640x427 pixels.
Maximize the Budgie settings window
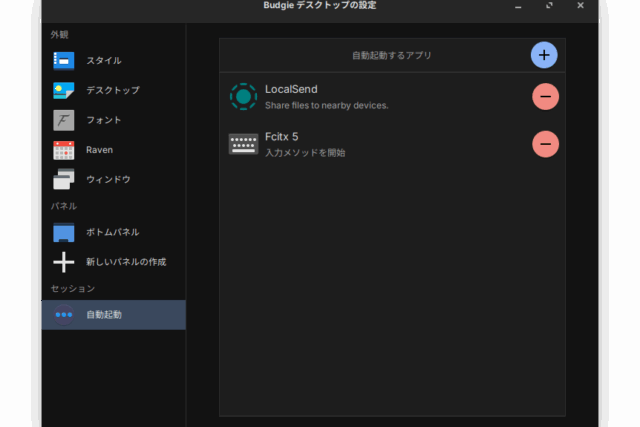coord(549,5)
